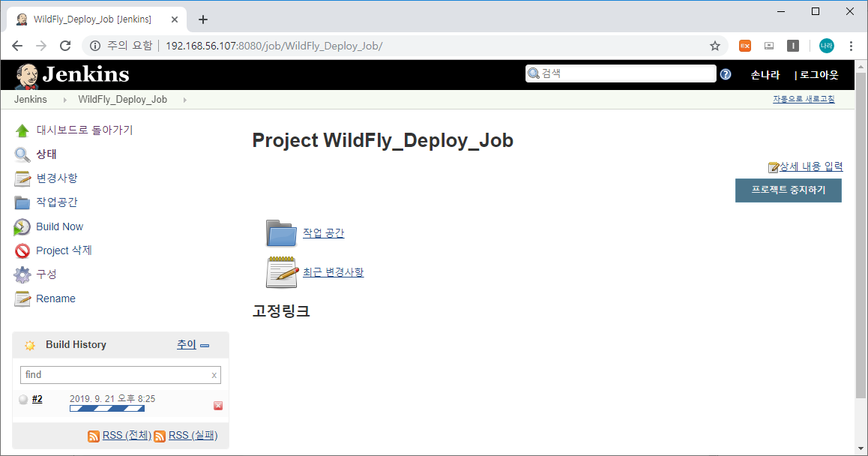Open build #2 link
The image size is (868, 456).
[37, 399]
